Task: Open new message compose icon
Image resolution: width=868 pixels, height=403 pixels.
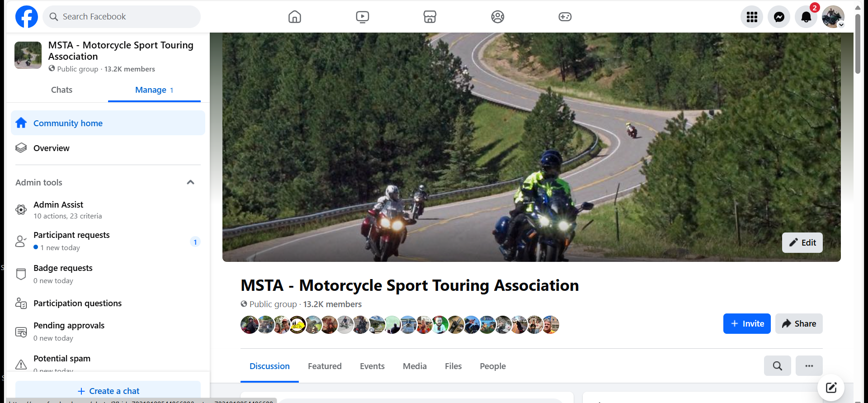Action: pyautogui.click(x=831, y=388)
